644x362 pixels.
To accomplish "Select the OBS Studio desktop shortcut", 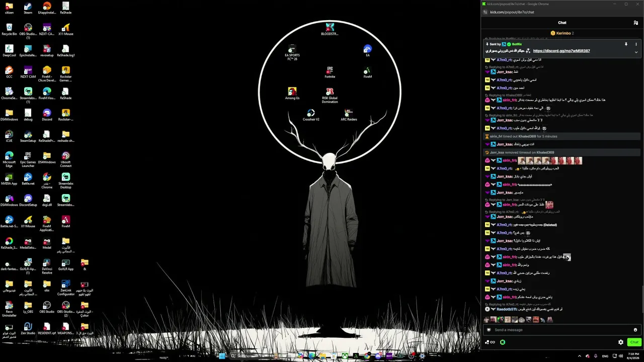I will [47, 308].
